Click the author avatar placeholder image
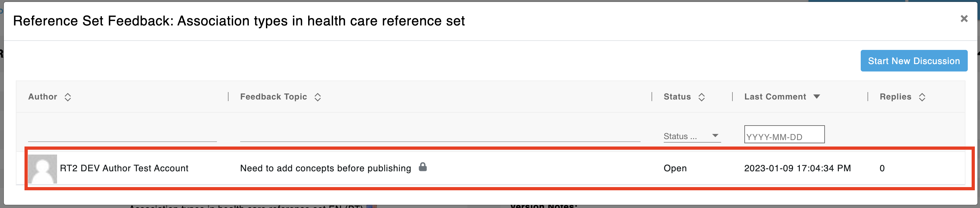Screen dimensions: 980x208 43,169
